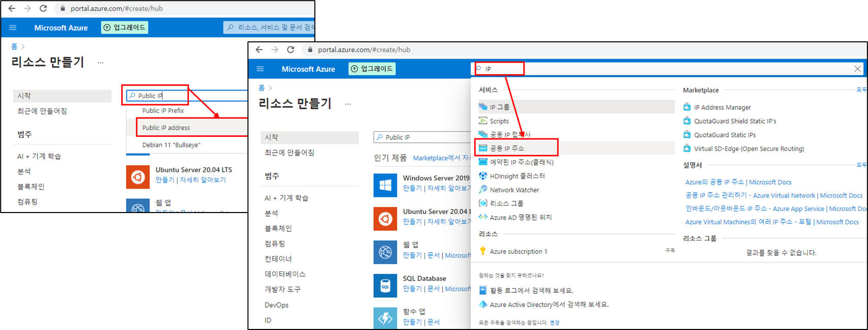This screenshot has width=868, height=330.
Task: Click Windows Server 2019 tile icon
Action: pos(385,185)
